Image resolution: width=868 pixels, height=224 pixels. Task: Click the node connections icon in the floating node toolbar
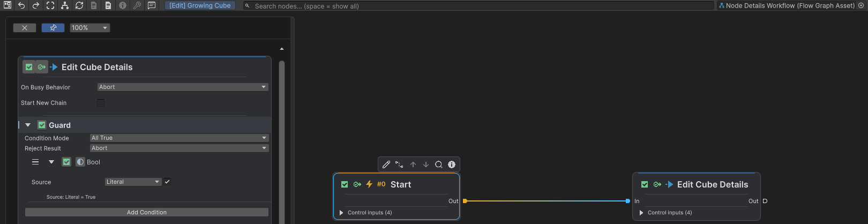pyautogui.click(x=399, y=165)
